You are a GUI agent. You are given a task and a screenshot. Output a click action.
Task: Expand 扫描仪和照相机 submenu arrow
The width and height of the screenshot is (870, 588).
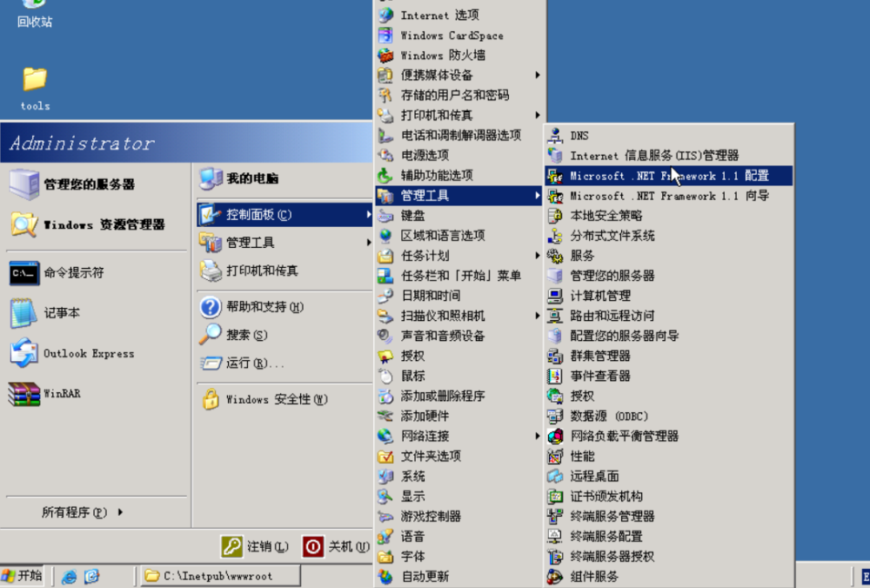pyautogui.click(x=537, y=316)
